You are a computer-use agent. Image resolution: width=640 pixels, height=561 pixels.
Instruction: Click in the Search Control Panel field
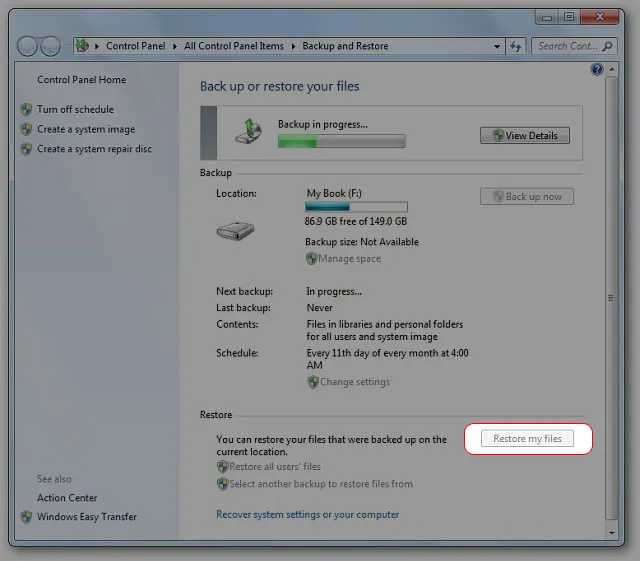[x=568, y=46]
